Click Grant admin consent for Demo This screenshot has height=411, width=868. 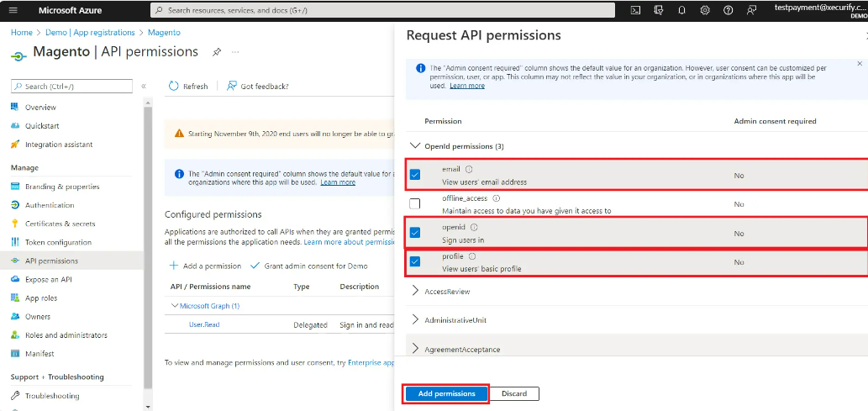309,266
